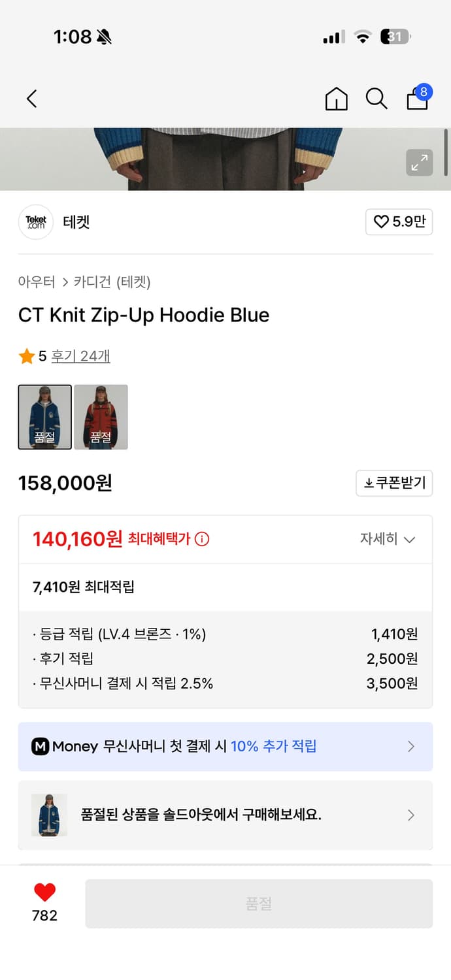The height and width of the screenshot is (980, 451).
Task: Open the 솔드아웃 sold-out purchase chevron
Action: tap(411, 815)
